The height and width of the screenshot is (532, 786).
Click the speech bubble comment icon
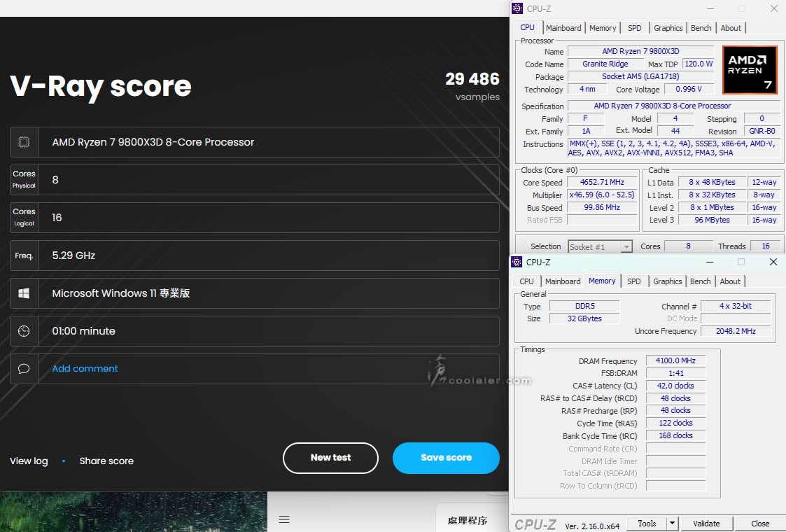[x=24, y=369]
